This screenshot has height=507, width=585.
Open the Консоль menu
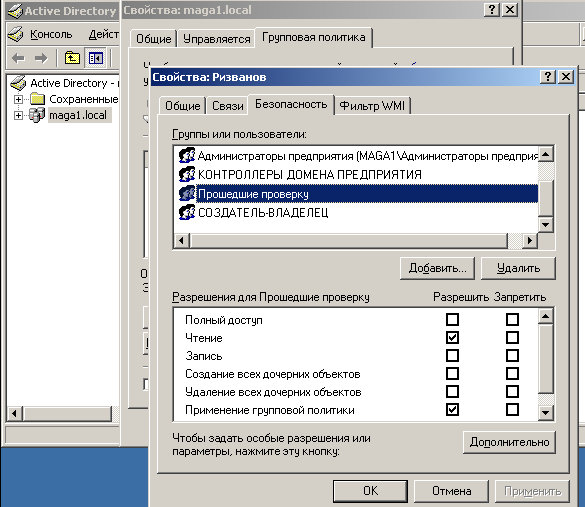[x=51, y=34]
